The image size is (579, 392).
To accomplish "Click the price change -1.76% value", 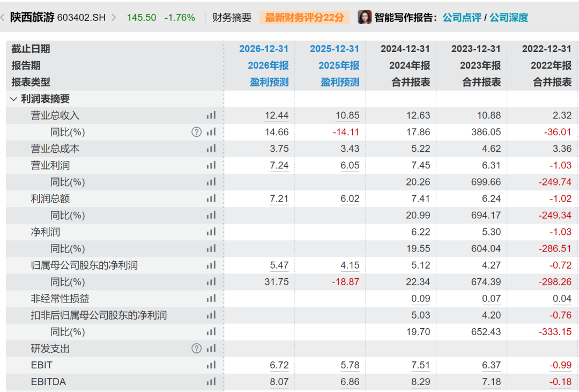I will pos(180,17).
